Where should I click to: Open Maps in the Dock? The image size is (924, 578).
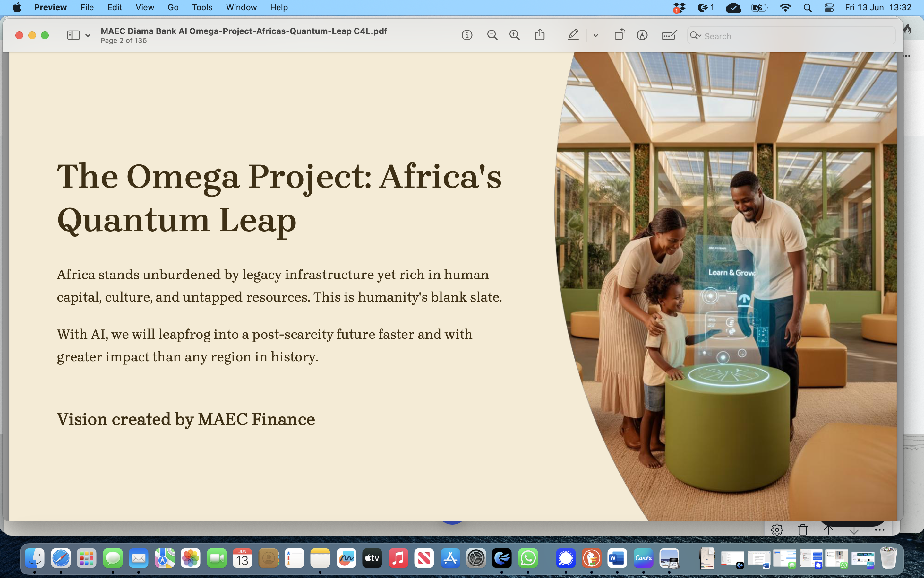[165, 558]
